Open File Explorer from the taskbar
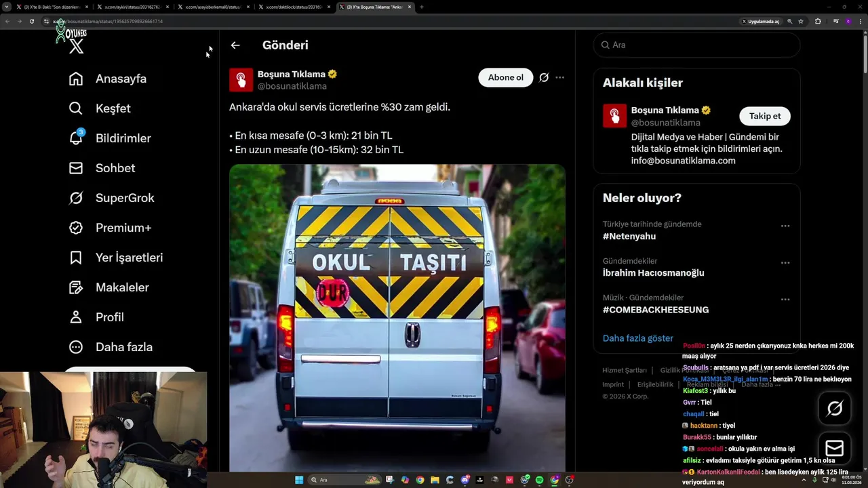The width and height of the screenshot is (868, 488). tap(435, 480)
